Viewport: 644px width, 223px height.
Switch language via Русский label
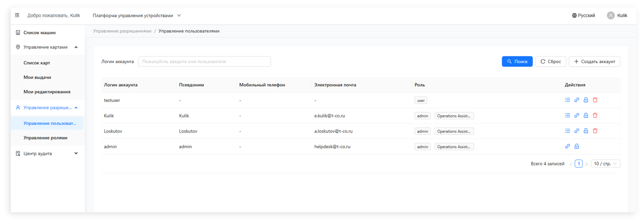click(586, 15)
